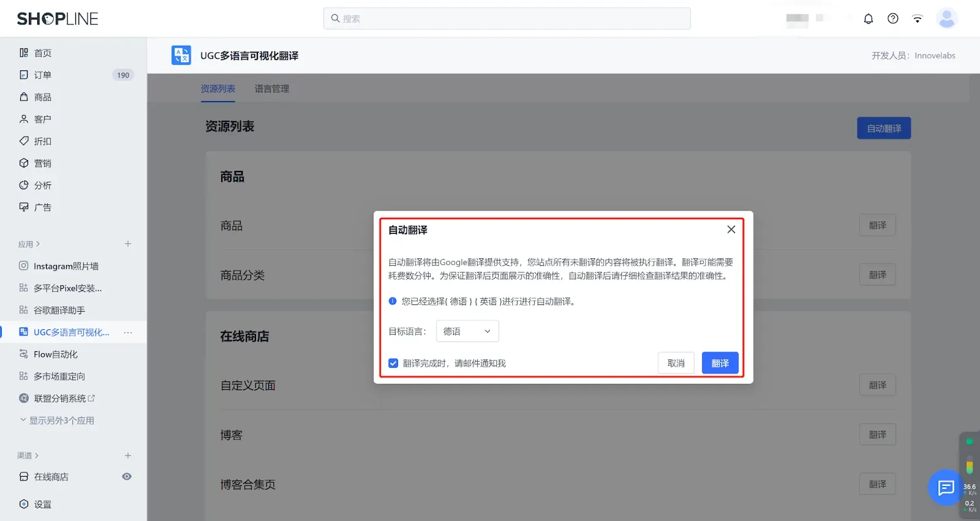The height and width of the screenshot is (521, 980).
Task: Uncheck 翻译完成时，请邮件通知我 checkbox
Action: click(393, 363)
